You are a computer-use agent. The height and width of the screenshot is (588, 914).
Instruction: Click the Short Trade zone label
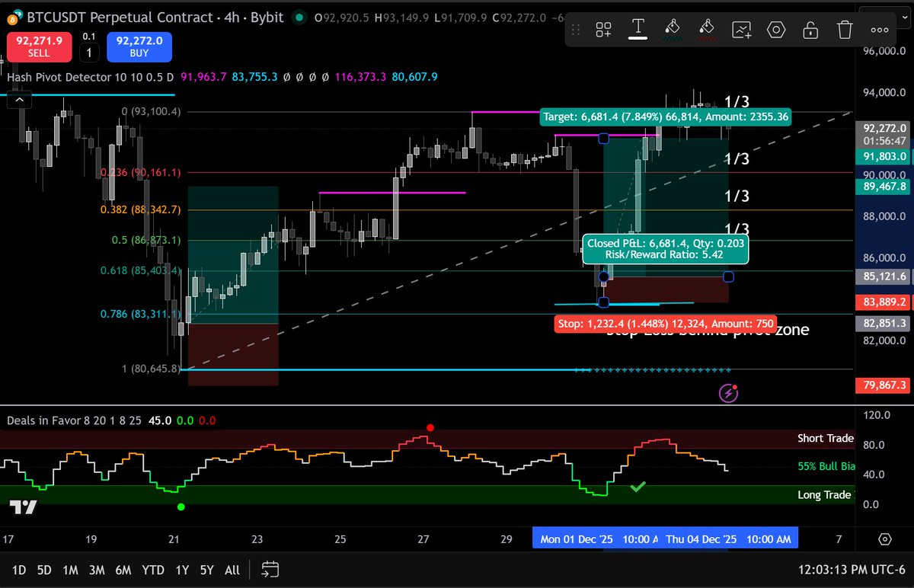pos(825,438)
